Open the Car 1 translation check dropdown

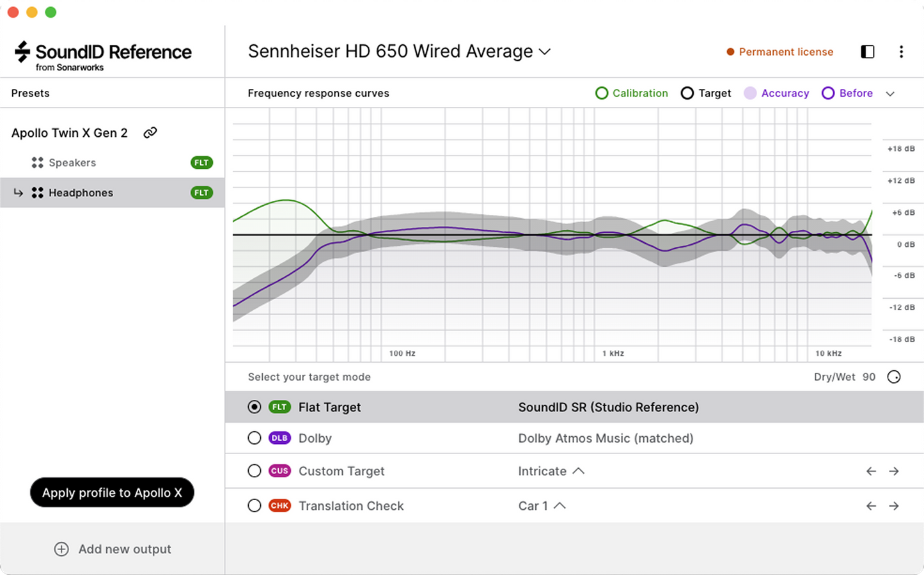click(542, 505)
